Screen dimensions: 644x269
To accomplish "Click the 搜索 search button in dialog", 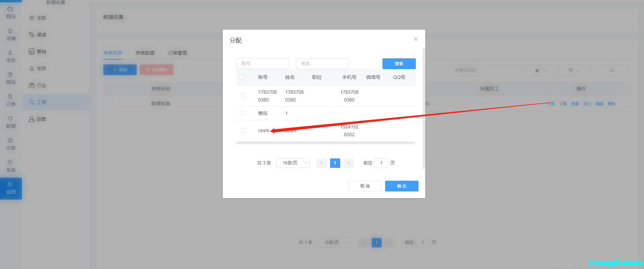I will coord(399,64).
